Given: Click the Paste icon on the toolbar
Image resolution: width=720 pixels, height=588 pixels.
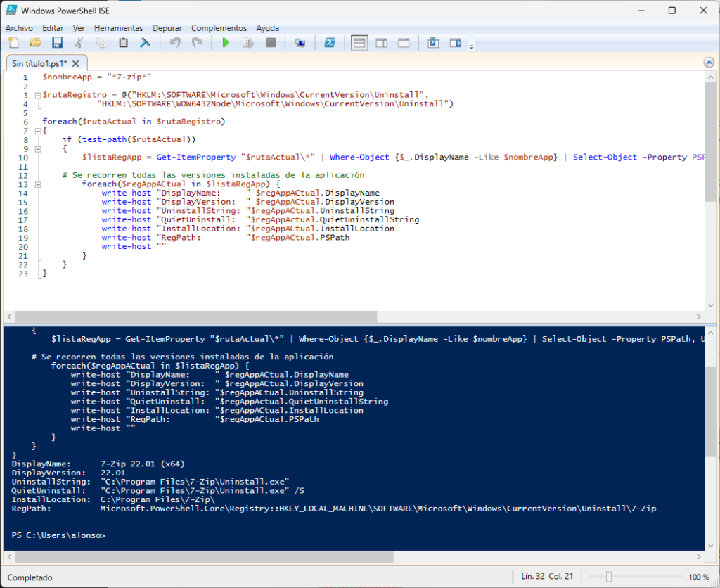Looking at the screenshot, I should [122, 42].
